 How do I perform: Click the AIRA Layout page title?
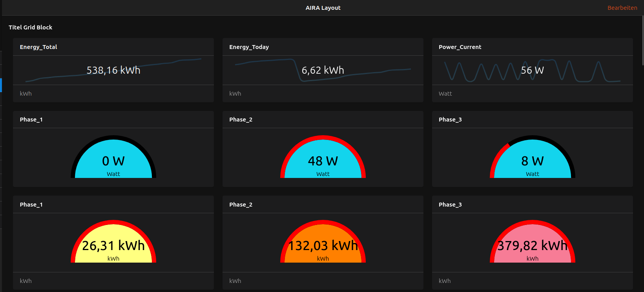tap(323, 8)
